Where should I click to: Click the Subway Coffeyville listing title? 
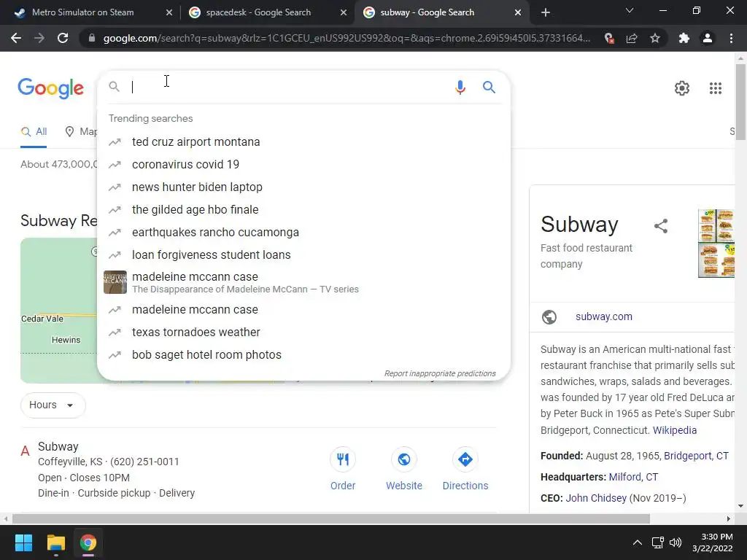[x=58, y=447]
